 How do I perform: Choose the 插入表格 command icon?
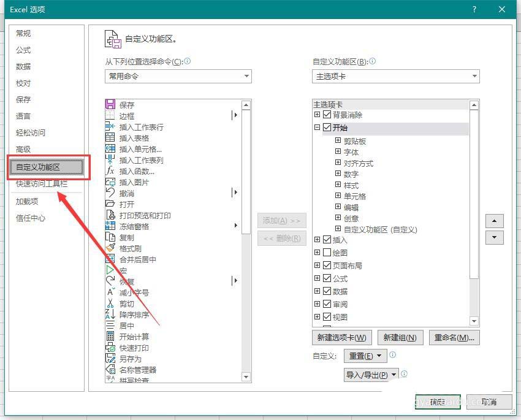pos(110,137)
